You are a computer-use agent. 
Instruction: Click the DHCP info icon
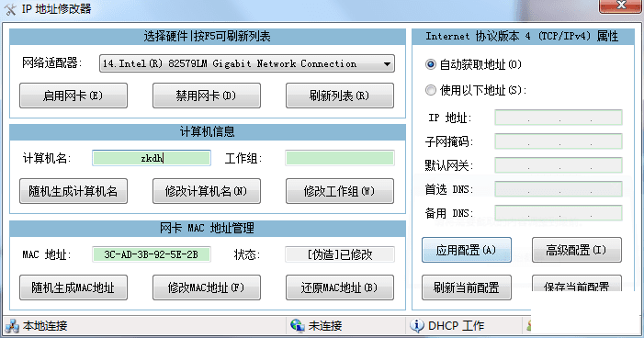(417, 326)
